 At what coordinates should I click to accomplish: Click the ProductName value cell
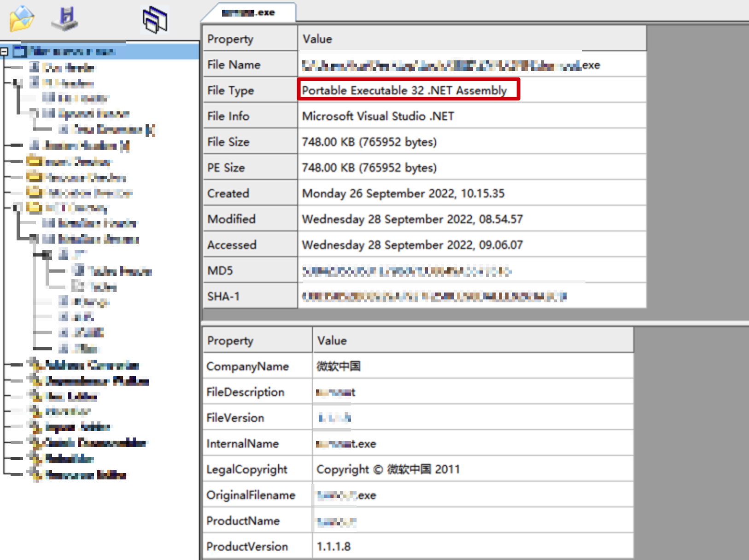click(473, 521)
